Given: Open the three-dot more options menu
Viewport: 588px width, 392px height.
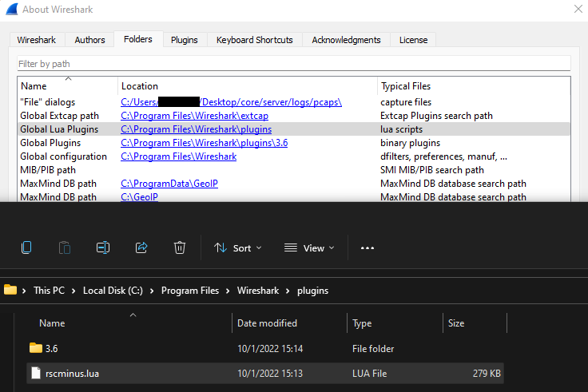Looking at the screenshot, I should click(x=367, y=248).
